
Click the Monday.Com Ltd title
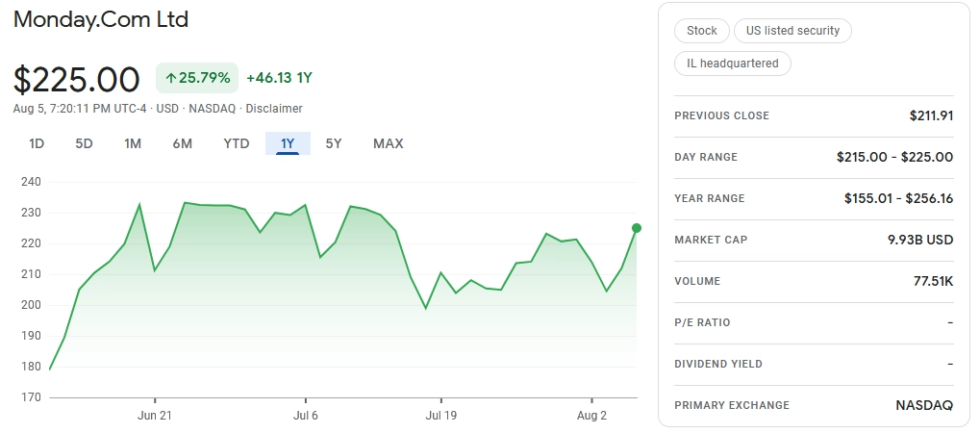click(101, 19)
